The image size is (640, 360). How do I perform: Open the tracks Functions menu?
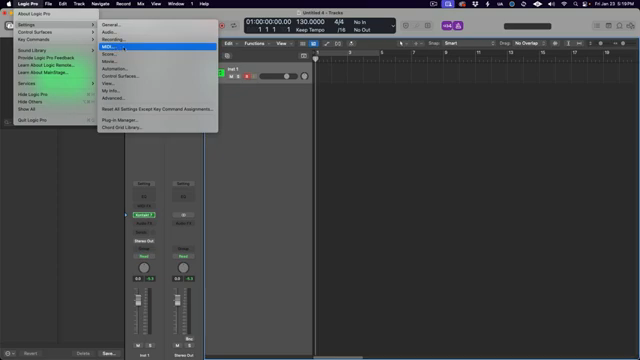point(257,43)
